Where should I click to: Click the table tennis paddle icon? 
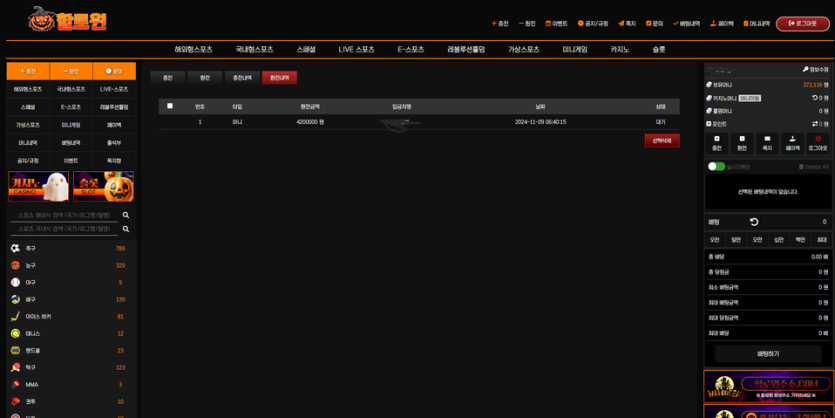pos(15,367)
